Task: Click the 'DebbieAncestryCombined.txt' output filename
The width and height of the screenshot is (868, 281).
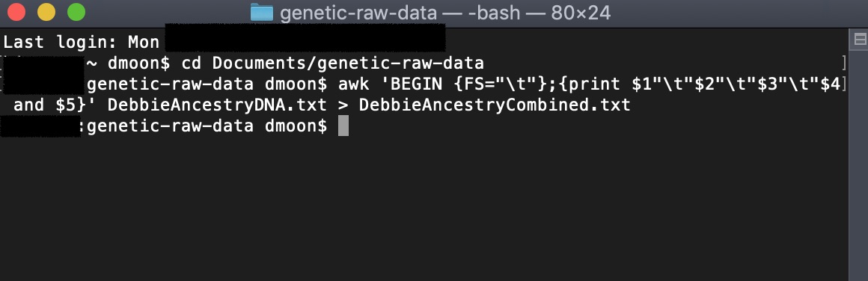Action: 495,105
